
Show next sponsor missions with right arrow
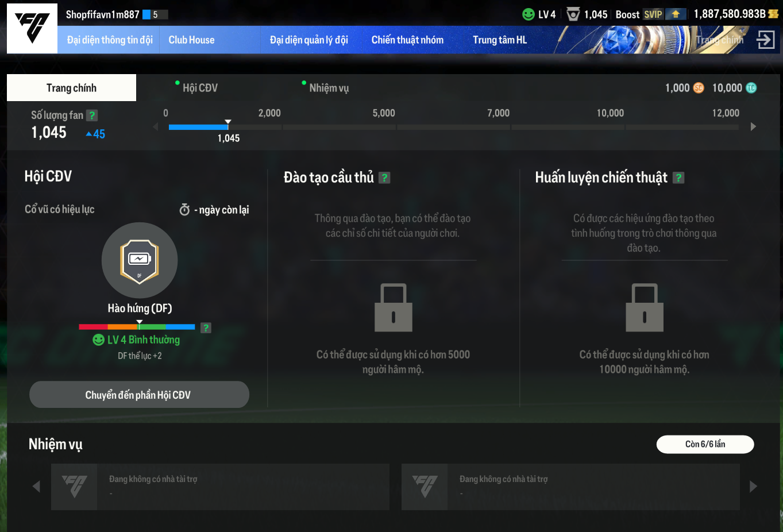coord(753,487)
